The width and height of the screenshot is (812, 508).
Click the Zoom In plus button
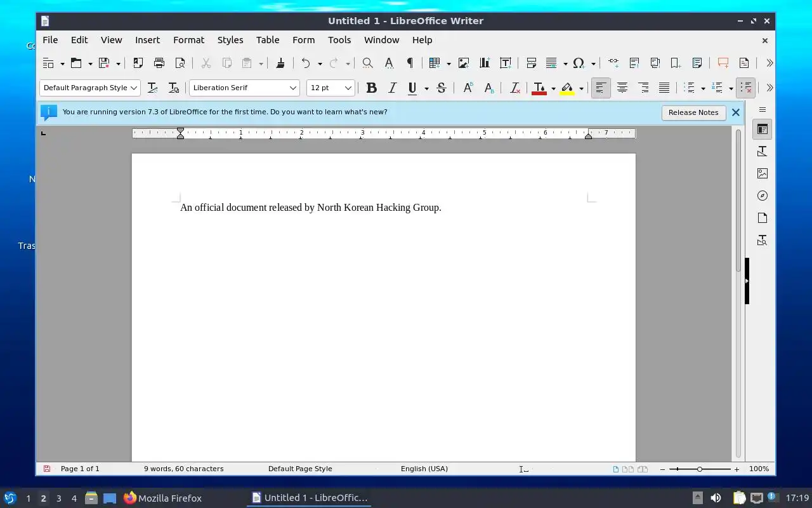pos(737,469)
